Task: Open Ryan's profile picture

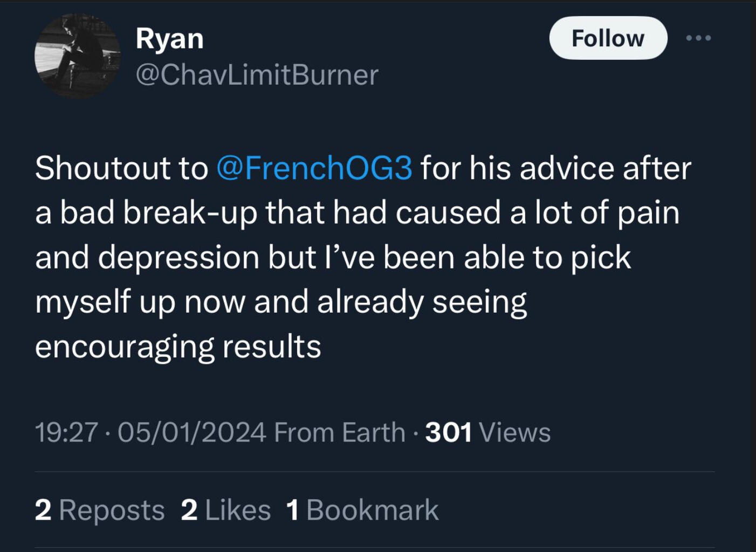Action: click(x=77, y=56)
